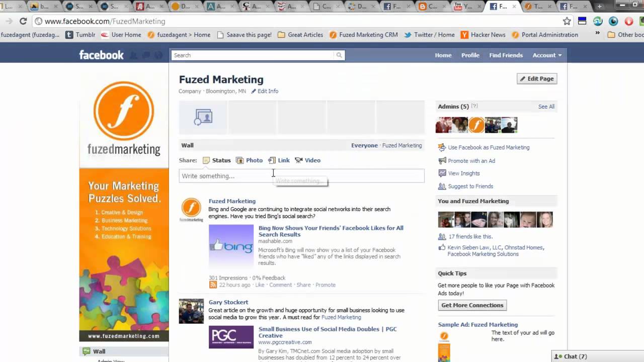
Task: Open the Twitter / Home bookmark
Action: pos(429,35)
